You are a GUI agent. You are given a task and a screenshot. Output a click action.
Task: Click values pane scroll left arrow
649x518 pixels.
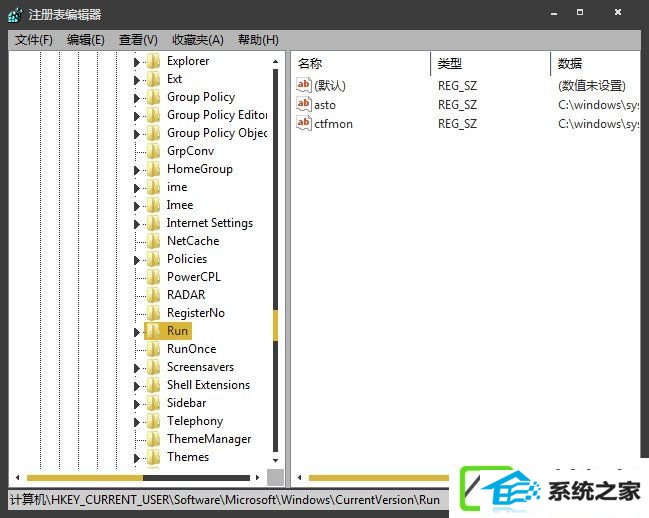click(299, 477)
